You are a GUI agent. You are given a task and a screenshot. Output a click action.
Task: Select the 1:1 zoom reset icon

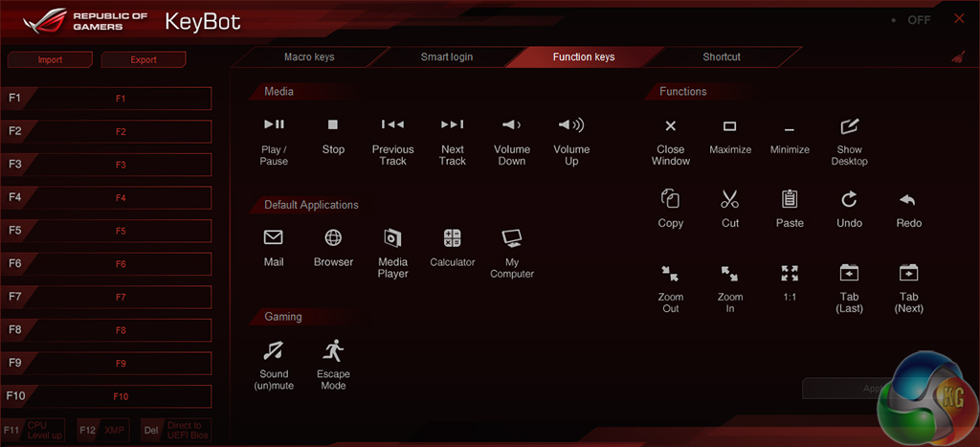pos(790,273)
